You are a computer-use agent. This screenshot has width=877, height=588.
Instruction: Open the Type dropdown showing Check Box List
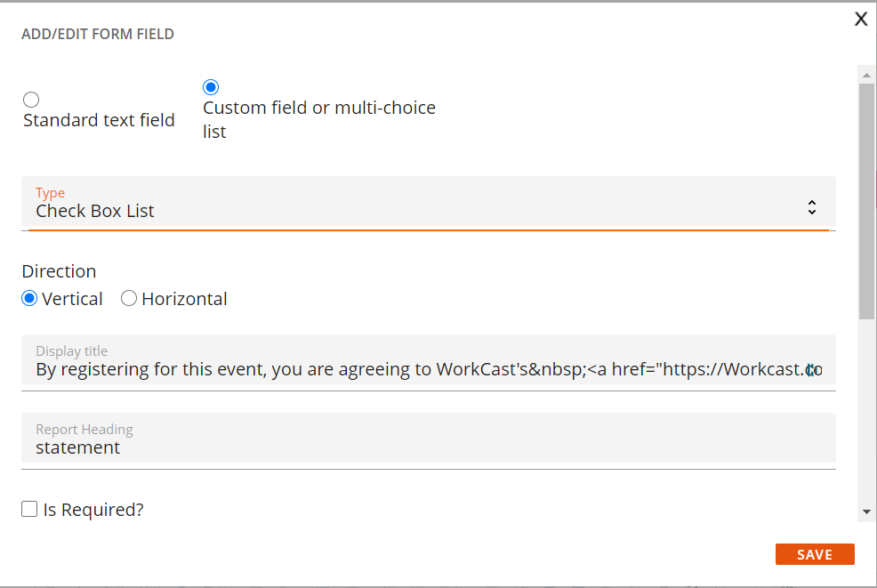point(429,204)
